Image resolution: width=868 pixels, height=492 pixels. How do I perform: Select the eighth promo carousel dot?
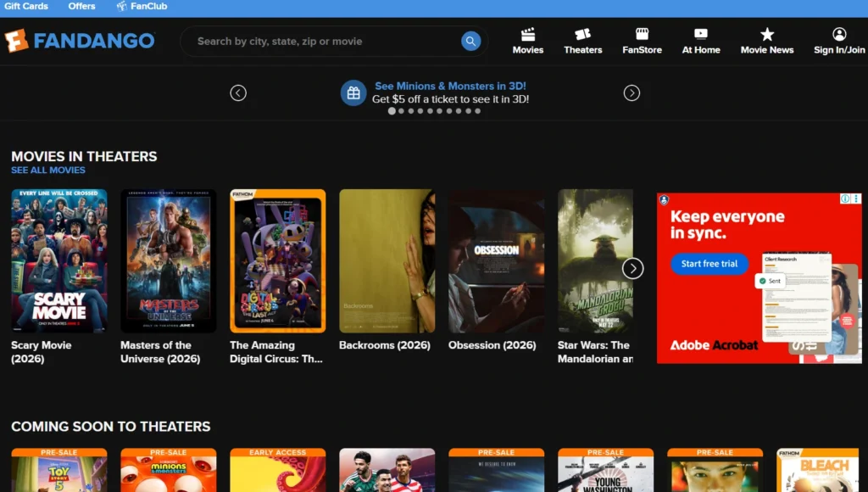click(459, 111)
